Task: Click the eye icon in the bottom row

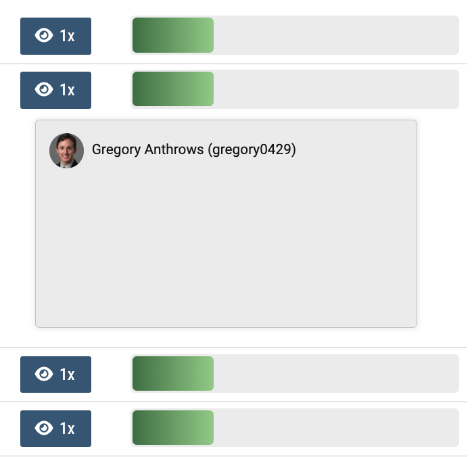Action: (44, 428)
